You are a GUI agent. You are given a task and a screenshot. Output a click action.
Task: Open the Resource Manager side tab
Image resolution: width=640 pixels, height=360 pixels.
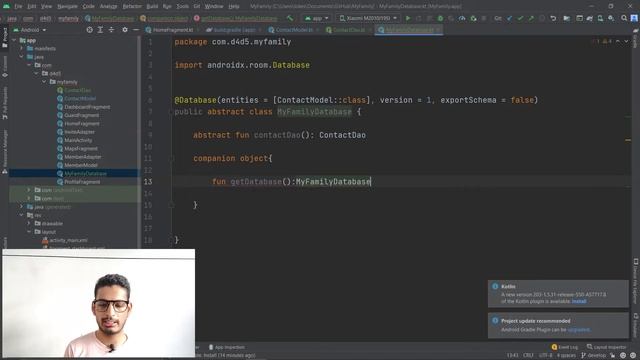click(x=4, y=152)
